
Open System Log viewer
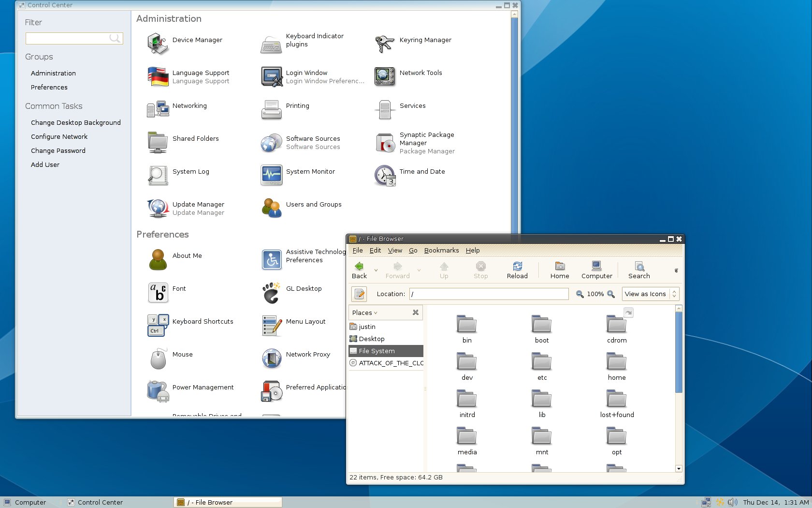pyautogui.click(x=178, y=175)
